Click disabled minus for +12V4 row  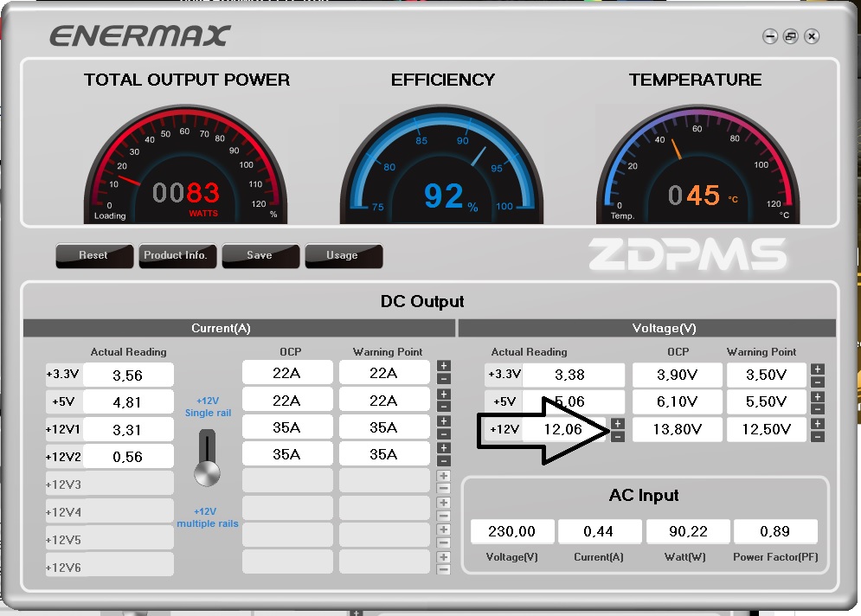click(444, 516)
